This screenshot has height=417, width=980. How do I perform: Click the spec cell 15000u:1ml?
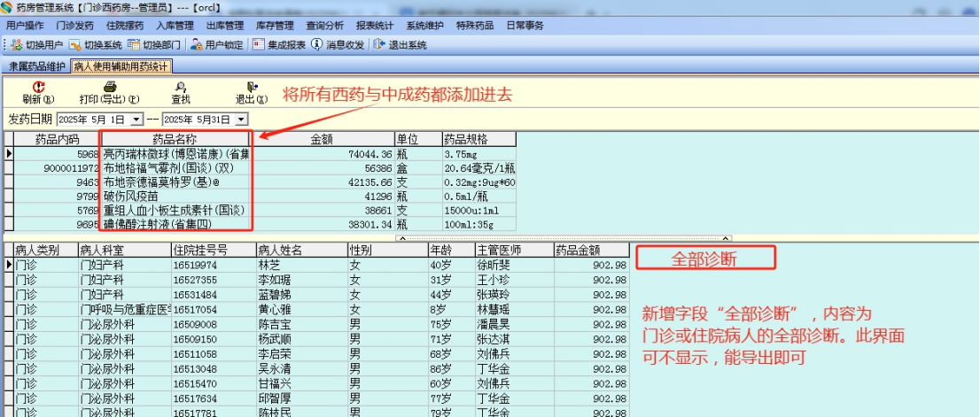478,211
